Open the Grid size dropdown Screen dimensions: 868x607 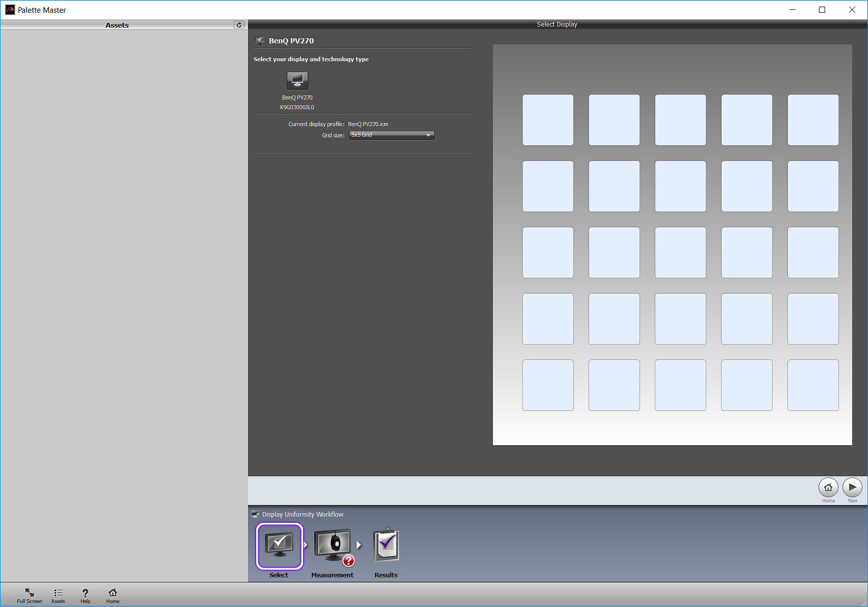[428, 135]
